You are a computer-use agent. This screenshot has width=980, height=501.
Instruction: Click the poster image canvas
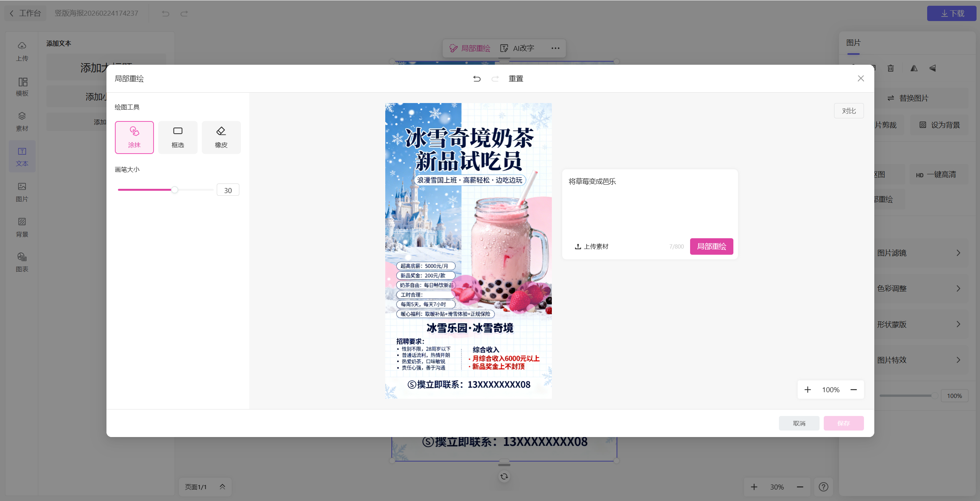468,250
